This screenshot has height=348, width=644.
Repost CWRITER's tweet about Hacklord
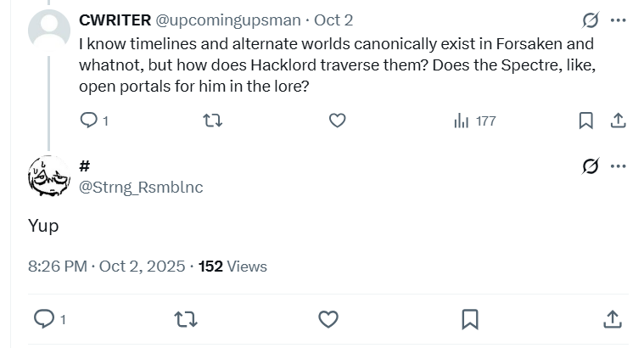point(213,121)
